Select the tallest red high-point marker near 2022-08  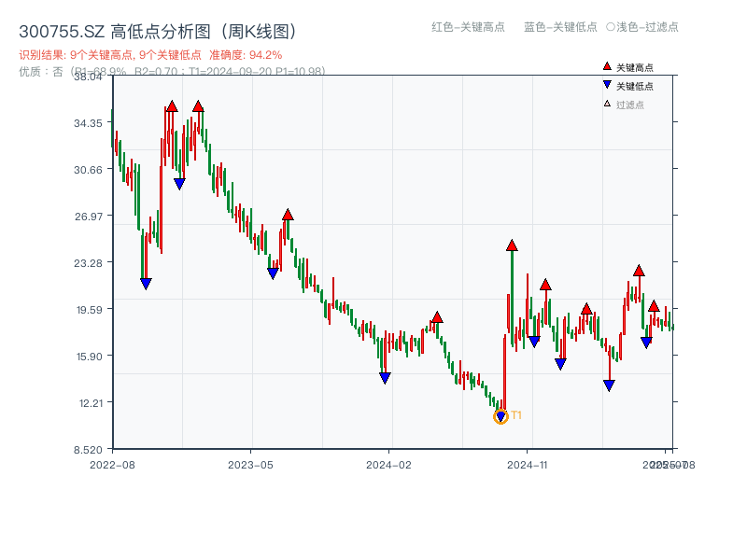tap(172, 106)
